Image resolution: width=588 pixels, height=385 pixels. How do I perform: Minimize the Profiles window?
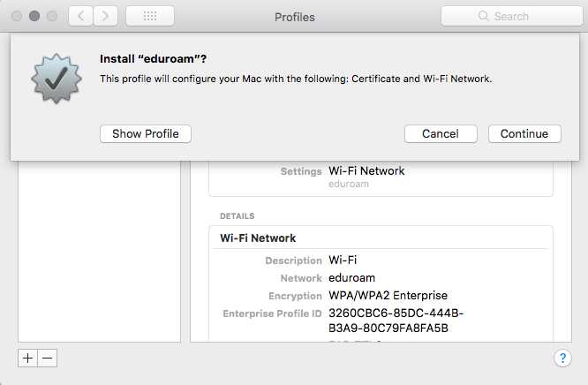34,16
